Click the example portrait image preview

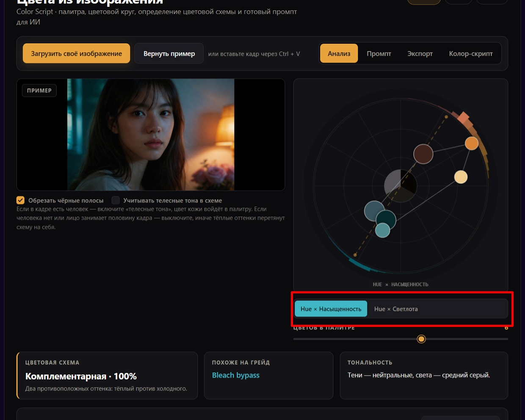coord(151,135)
